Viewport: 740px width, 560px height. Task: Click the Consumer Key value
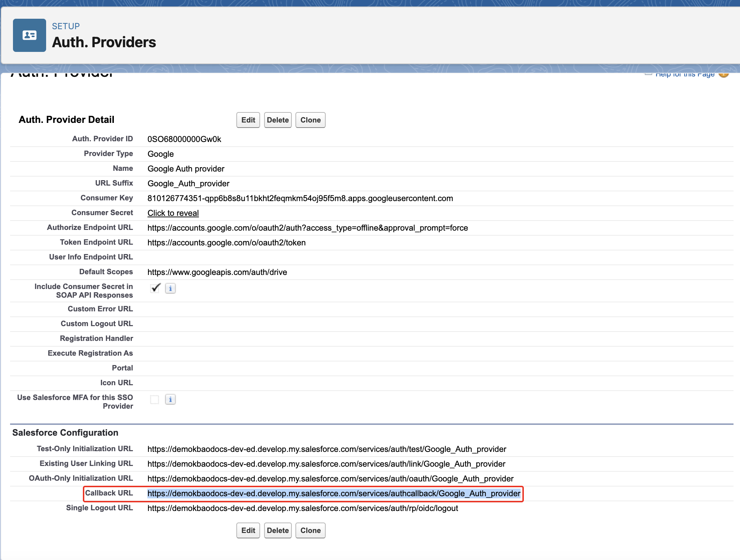(300, 198)
